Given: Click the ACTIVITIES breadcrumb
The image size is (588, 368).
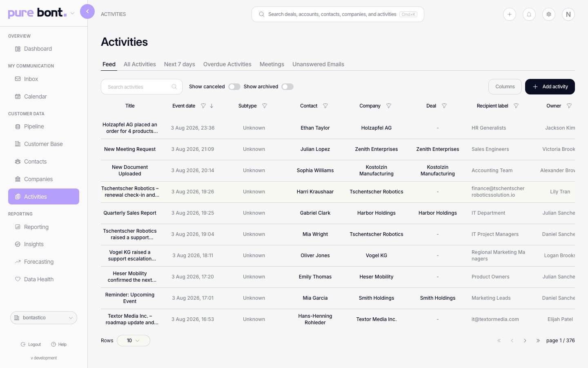Looking at the screenshot, I should click(114, 14).
